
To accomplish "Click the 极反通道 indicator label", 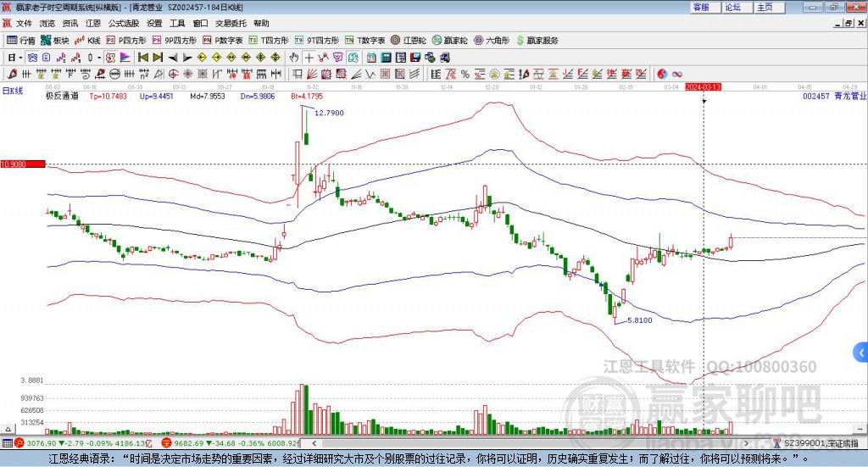I will [x=62, y=96].
